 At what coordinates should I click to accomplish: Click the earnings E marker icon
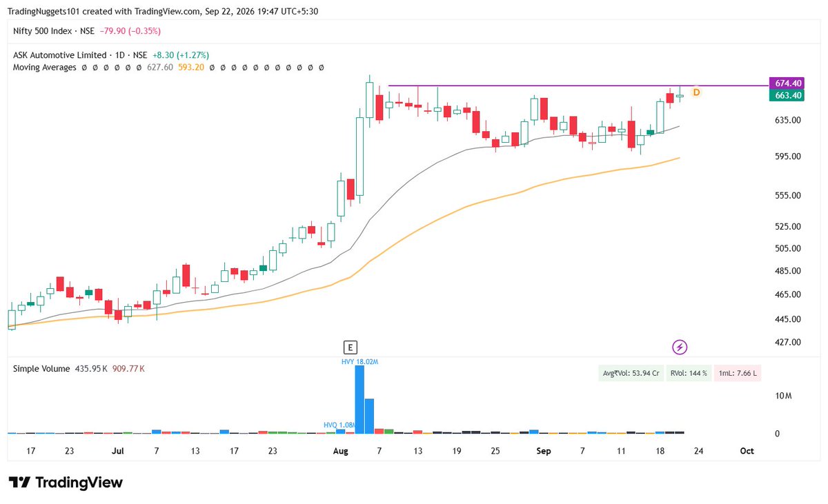[x=351, y=347]
